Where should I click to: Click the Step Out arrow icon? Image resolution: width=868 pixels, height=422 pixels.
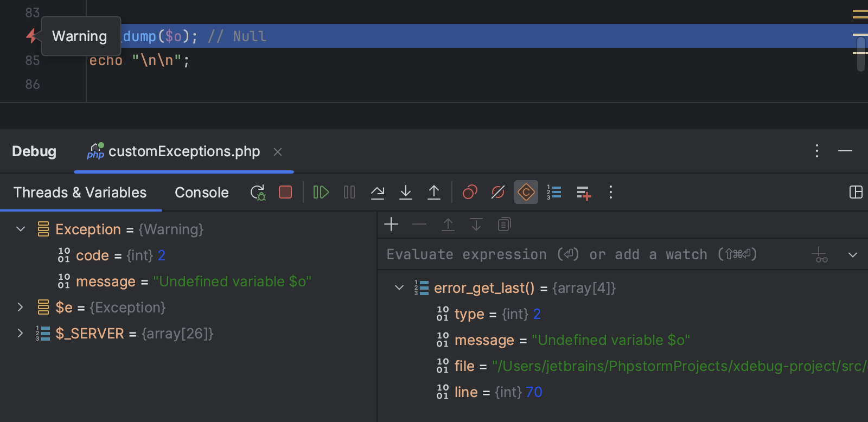pos(434,193)
